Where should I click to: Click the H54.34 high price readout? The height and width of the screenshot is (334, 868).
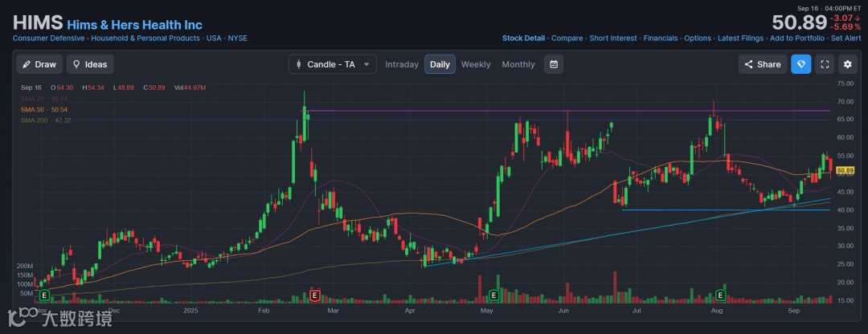point(93,88)
